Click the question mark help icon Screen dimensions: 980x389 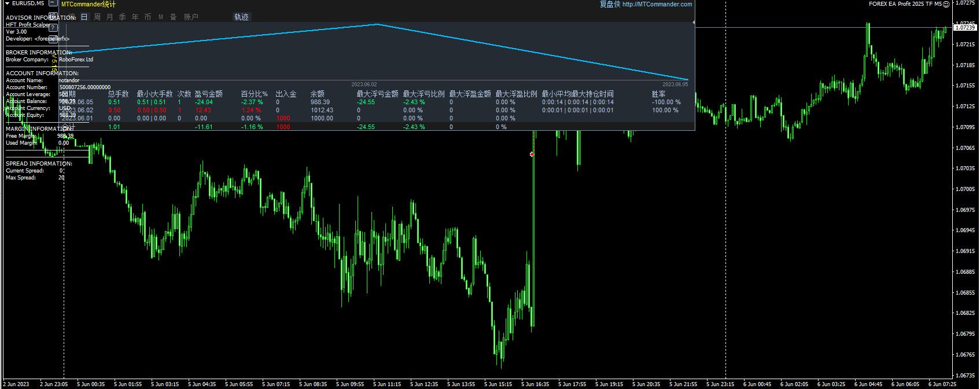pos(53,28)
